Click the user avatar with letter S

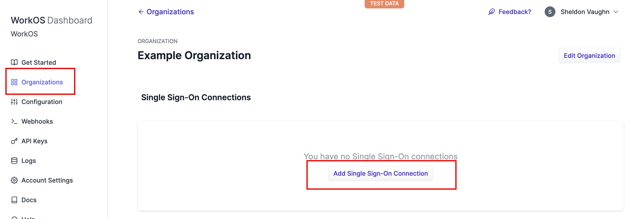[550, 12]
